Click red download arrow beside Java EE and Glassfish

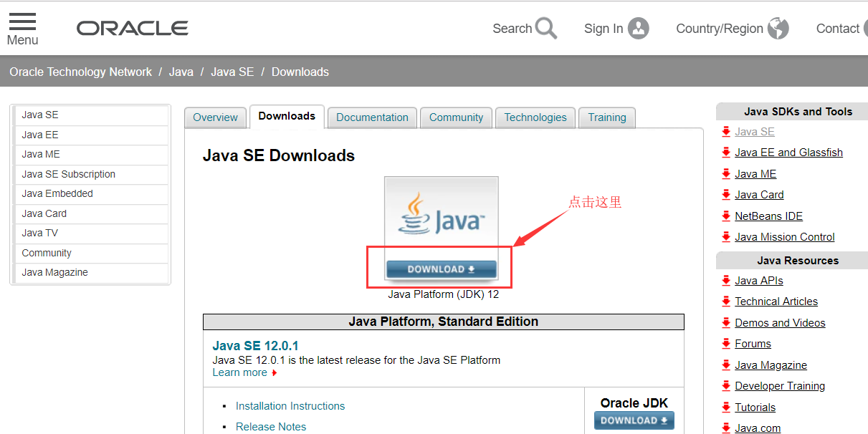coord(726,153)
